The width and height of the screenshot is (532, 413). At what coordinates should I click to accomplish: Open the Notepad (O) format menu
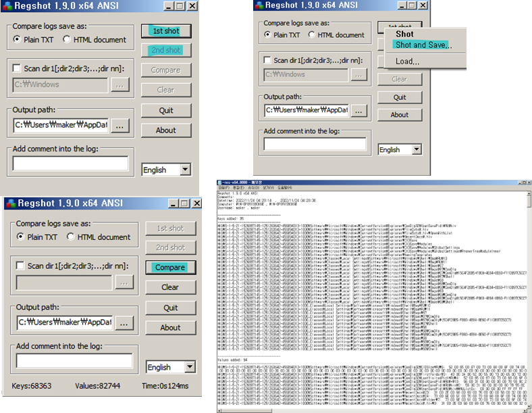click(x=253, y=187)
